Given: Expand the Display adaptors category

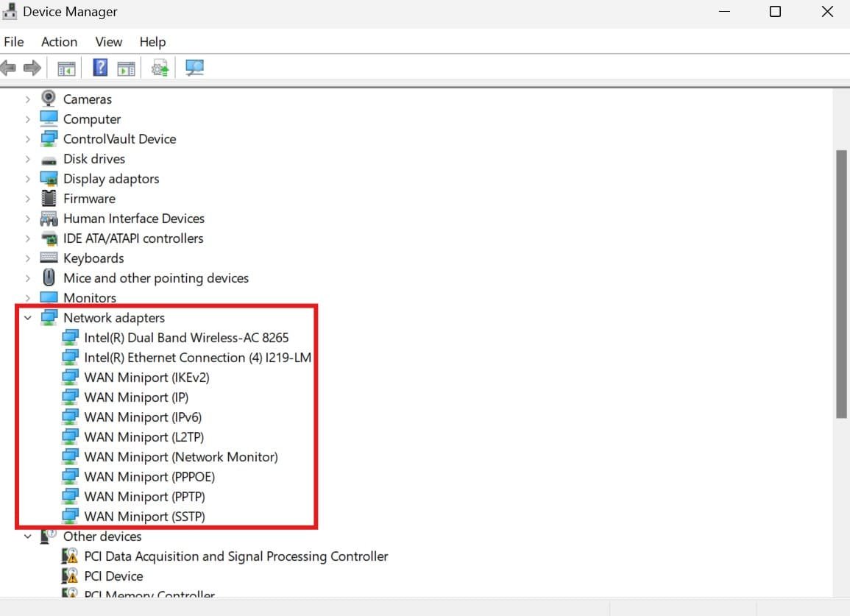Looking at the screenshot, I should pyautogui.click(x=28, y=179).
